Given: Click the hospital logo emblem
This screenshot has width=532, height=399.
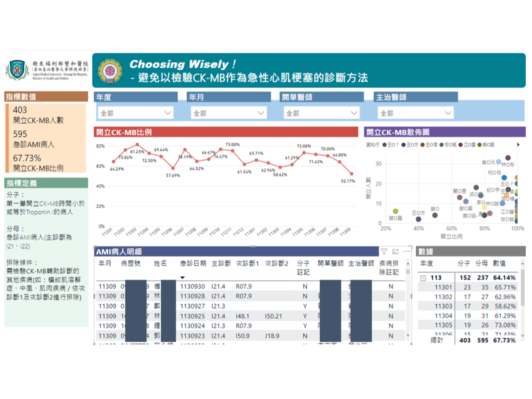Looking at the screenshot, I should click(x=17, y=70).
